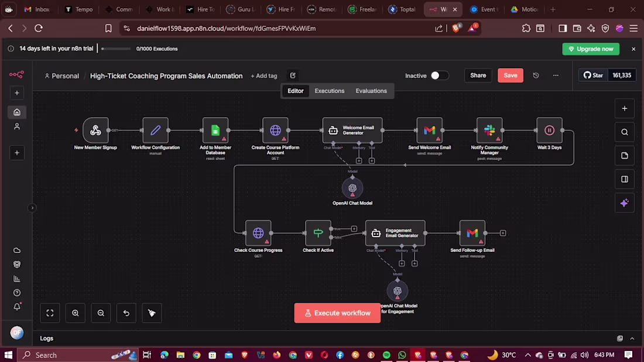Rename the workflow title field

pos(166,76)
